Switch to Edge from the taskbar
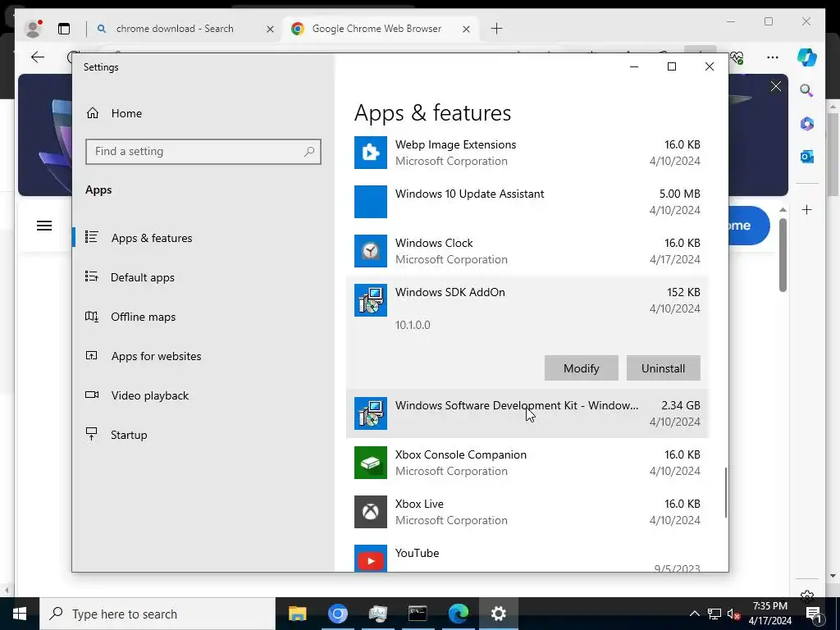Screen dimensions: 840x630 pos(458,614)
